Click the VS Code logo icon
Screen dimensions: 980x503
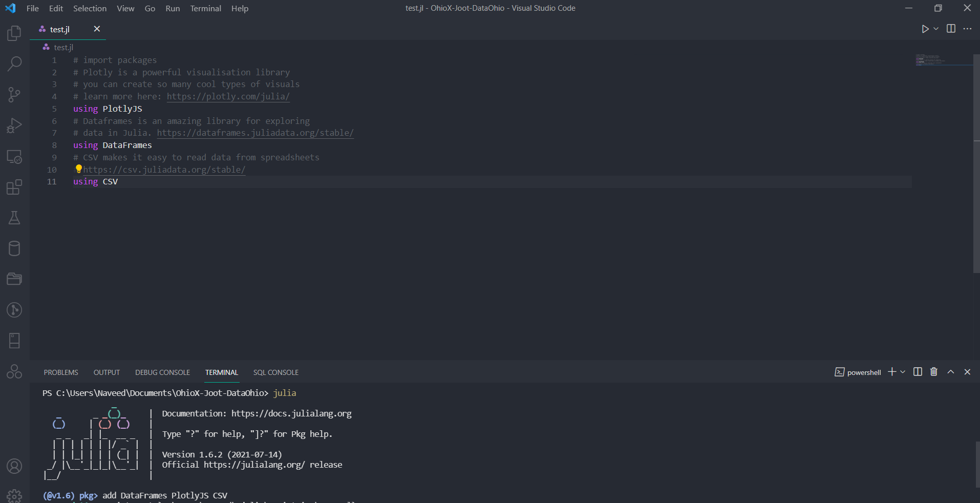tap(10, 8)
